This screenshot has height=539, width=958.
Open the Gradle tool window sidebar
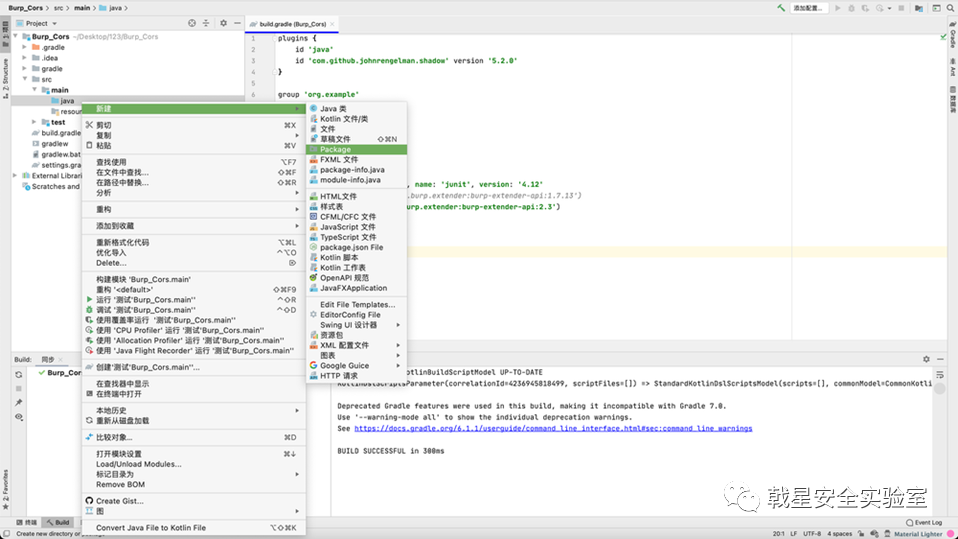[x=951, y=40]
